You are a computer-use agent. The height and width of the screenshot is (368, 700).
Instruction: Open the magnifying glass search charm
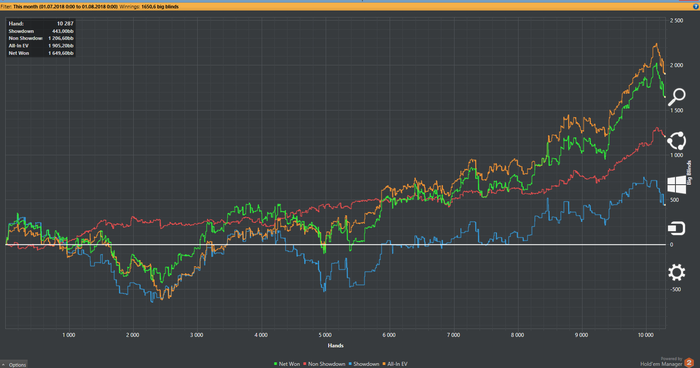coord(676,97)
